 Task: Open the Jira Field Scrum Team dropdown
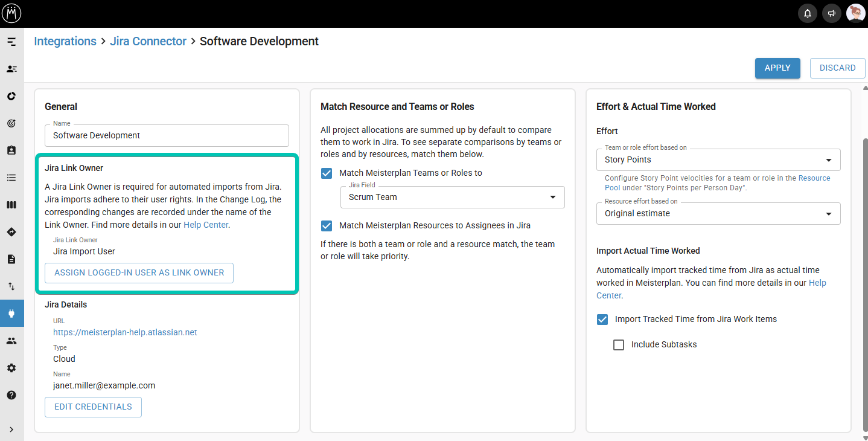(453, 197)
